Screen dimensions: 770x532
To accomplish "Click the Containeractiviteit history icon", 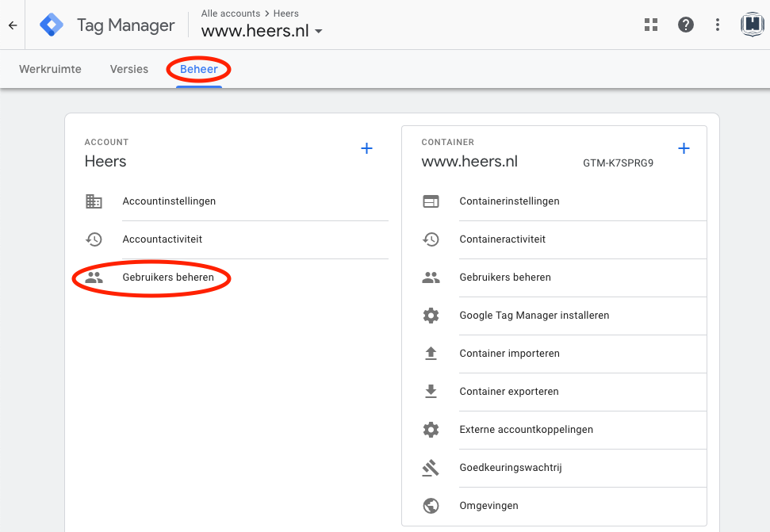I will click(x=431, y=239).
